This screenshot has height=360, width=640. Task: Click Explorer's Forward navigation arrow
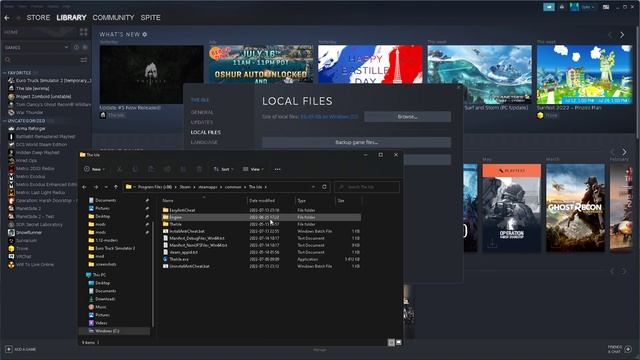(x=96, y=187)
